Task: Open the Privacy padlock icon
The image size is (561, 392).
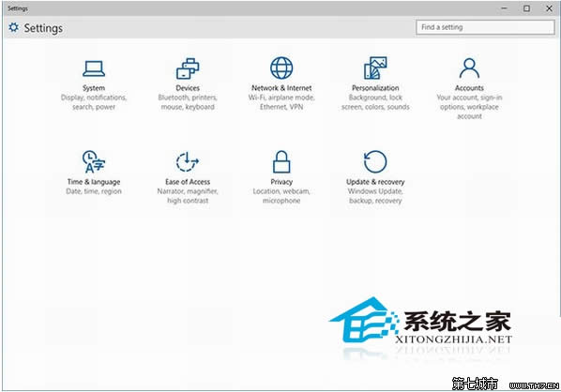Action: point(281,161)
